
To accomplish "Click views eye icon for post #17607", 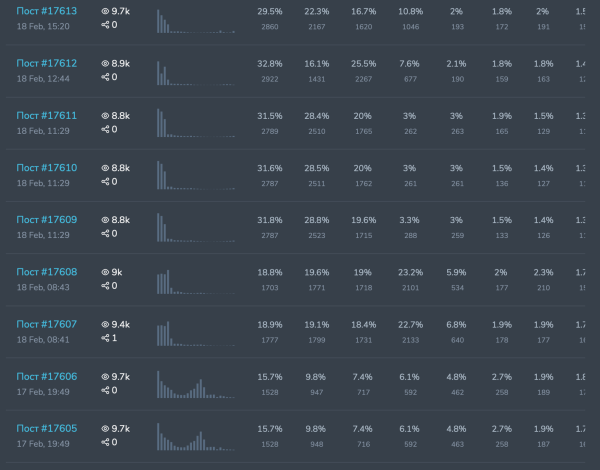I will [106, 323].
